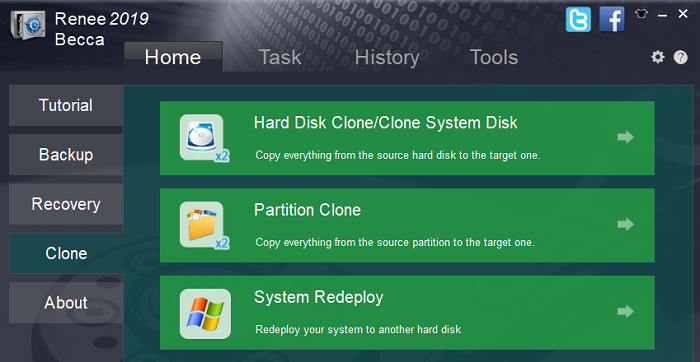Viewport: 700px width, 362px height.
Task: Open Hard Disk Clone/Clone System Disk
Action: click(407, 138)
